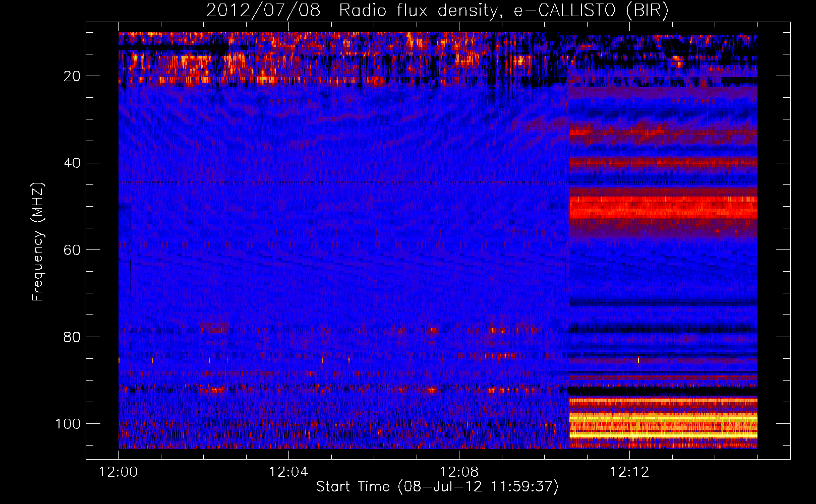Click the 'Start Time (08-Jul-12 11:59:37)' label
The image size is (816, 504).
tap(437, 487)
